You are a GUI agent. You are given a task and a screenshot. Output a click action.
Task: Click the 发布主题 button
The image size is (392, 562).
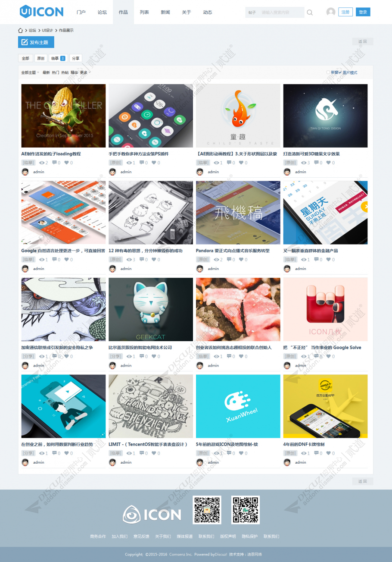[36, 42]
